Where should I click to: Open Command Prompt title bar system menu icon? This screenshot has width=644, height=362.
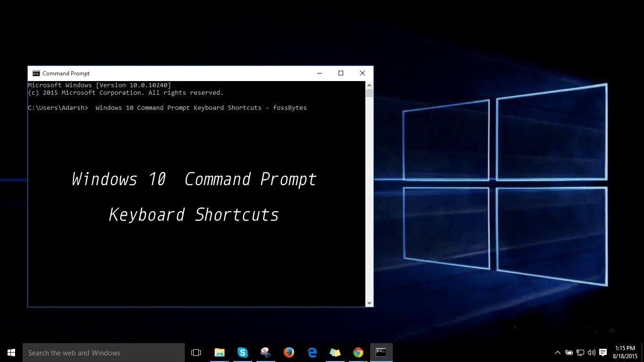[36, 73]
